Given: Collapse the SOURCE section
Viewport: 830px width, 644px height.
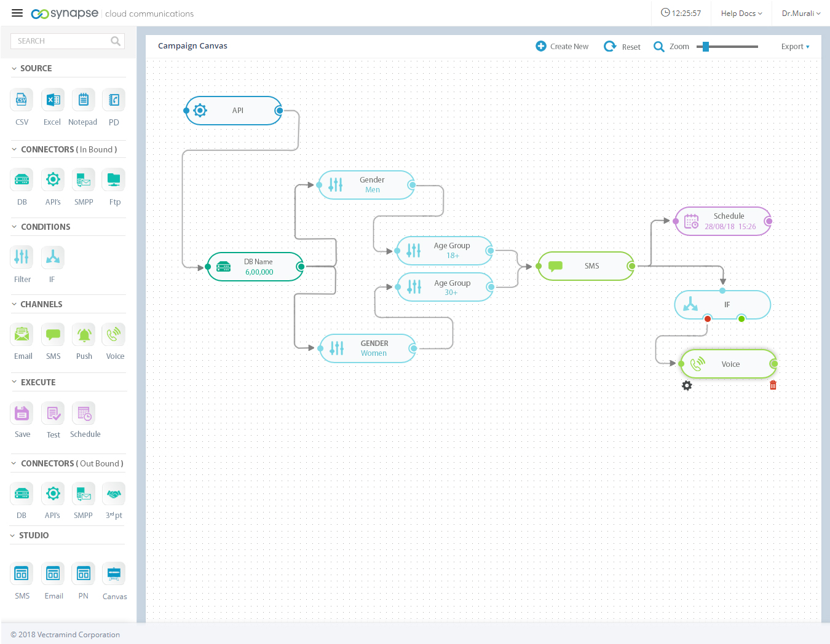Looking at the screenshot, I should [x=14, y=68].
